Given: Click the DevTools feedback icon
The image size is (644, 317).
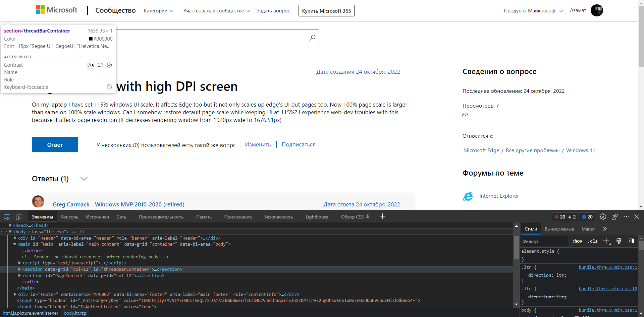Looking at the screenshot, I should click(615, 217).
